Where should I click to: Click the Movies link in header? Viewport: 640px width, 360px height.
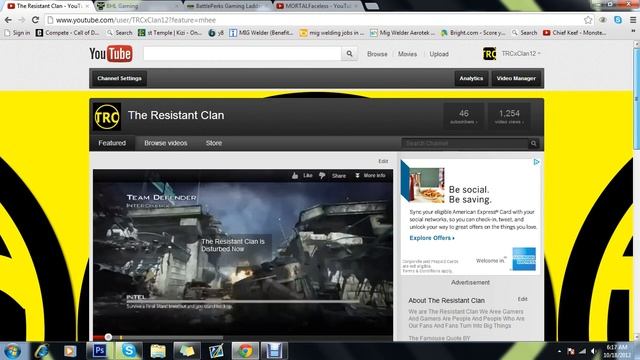tap(407, 54)
